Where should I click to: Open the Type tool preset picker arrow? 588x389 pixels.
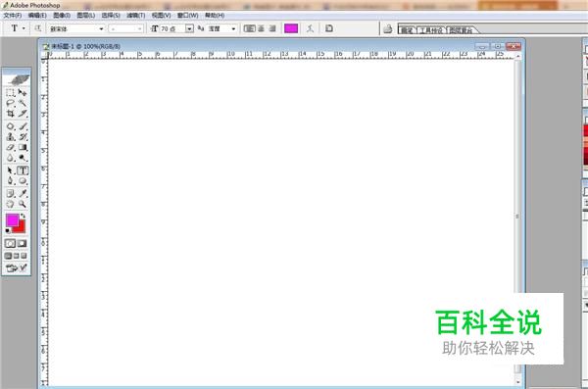tap(24, 28)
